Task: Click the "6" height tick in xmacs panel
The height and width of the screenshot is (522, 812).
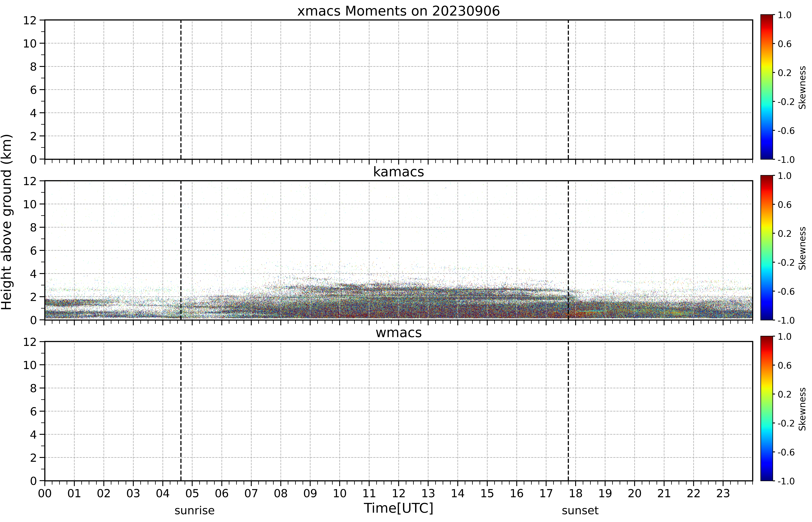Action: (x=33, y=90)
